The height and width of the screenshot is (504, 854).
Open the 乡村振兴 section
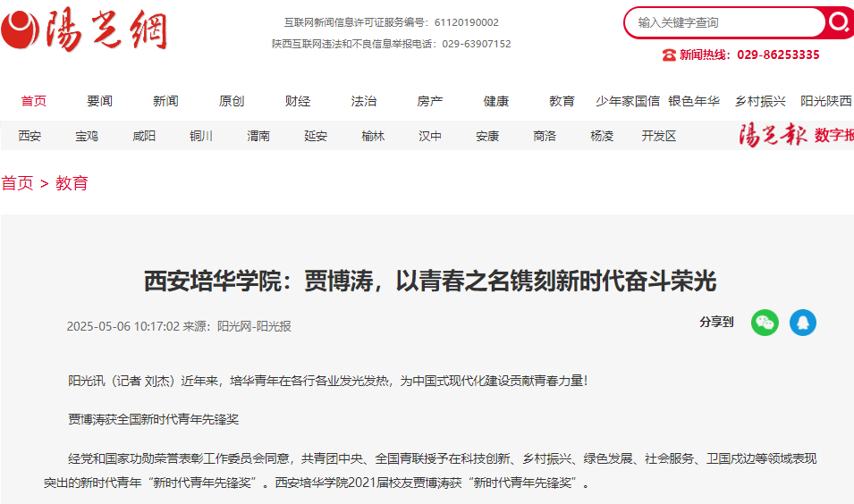pyautogui.click(x=760, y=101)
